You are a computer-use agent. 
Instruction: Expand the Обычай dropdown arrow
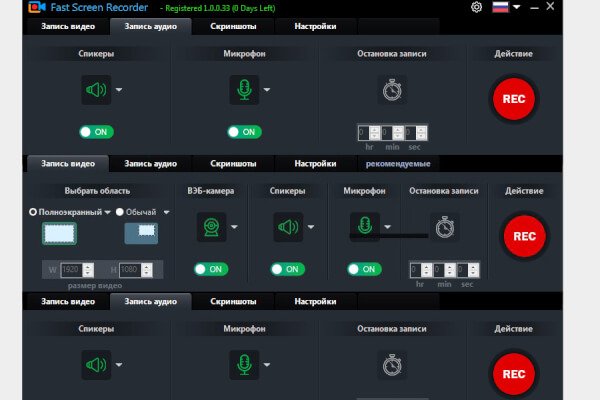tap(166, 212)
